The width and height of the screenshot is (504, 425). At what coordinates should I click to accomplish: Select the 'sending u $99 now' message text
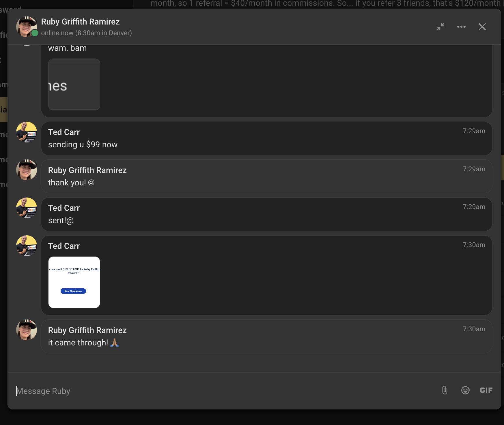[83, 144]
